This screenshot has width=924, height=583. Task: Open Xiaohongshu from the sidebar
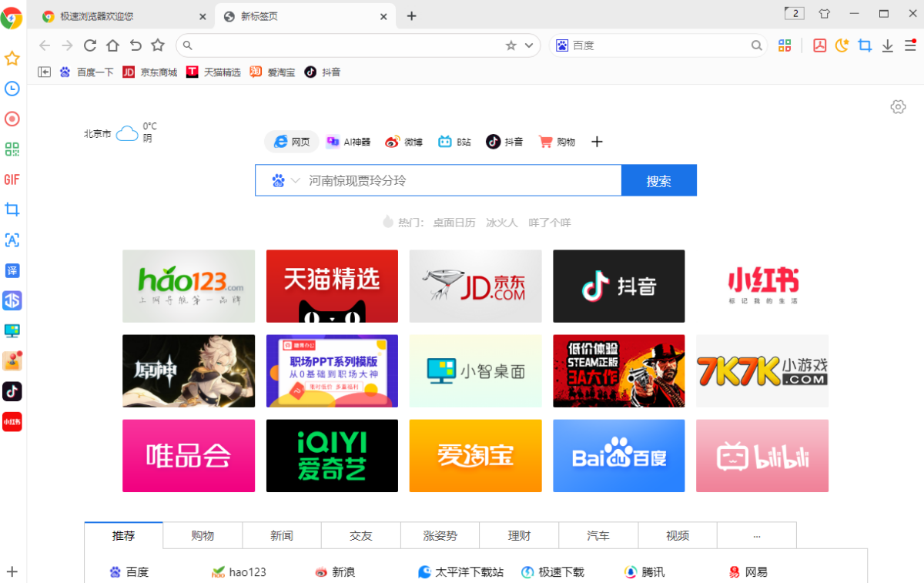[x=12, y=421]
